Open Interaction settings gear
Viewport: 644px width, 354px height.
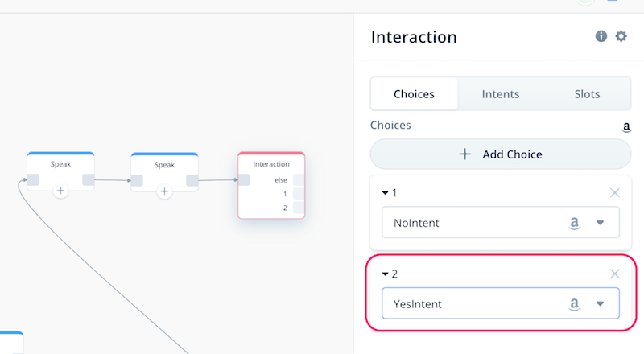point(621,36)
